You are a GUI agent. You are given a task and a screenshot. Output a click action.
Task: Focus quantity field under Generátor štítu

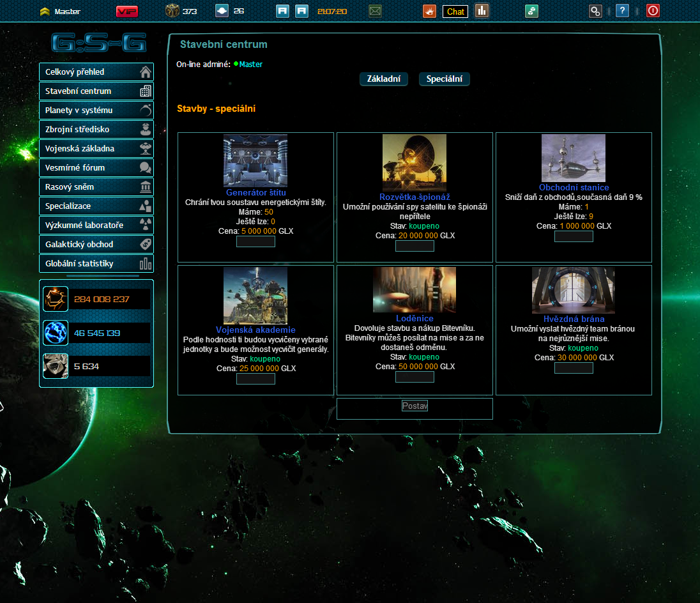tap(256, 241)
